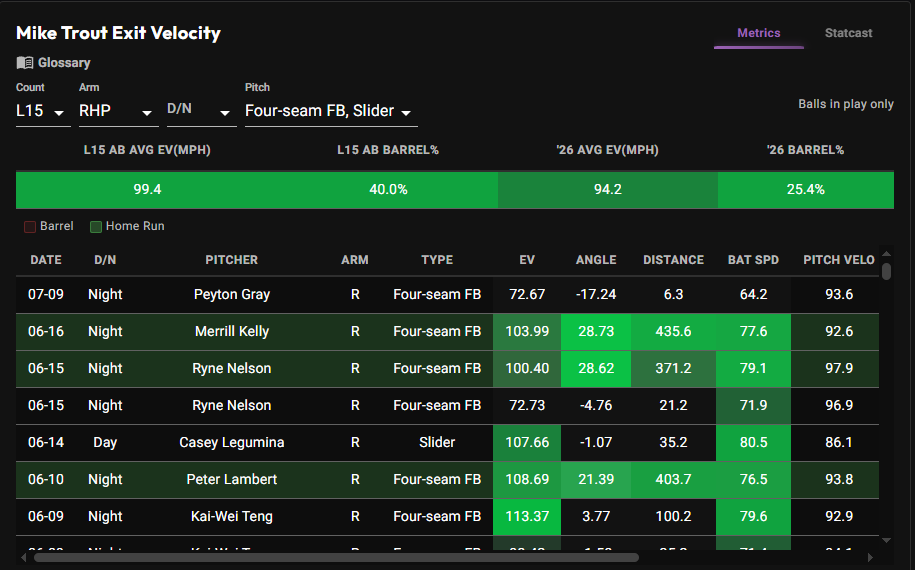The height and width of the screenshot is (570, 915).
Task: Click the 435.6 distance value
Action: (673, 331)
